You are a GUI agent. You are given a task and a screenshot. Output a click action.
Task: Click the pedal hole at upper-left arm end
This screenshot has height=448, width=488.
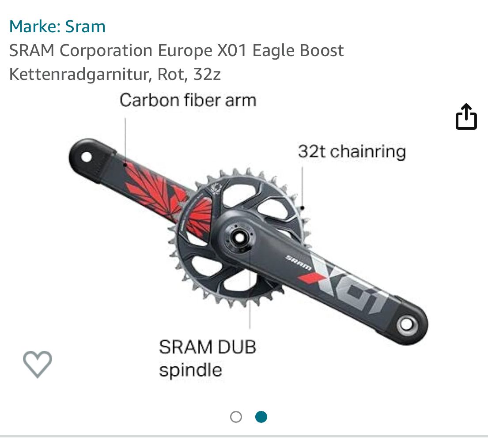tap(86, 157)
